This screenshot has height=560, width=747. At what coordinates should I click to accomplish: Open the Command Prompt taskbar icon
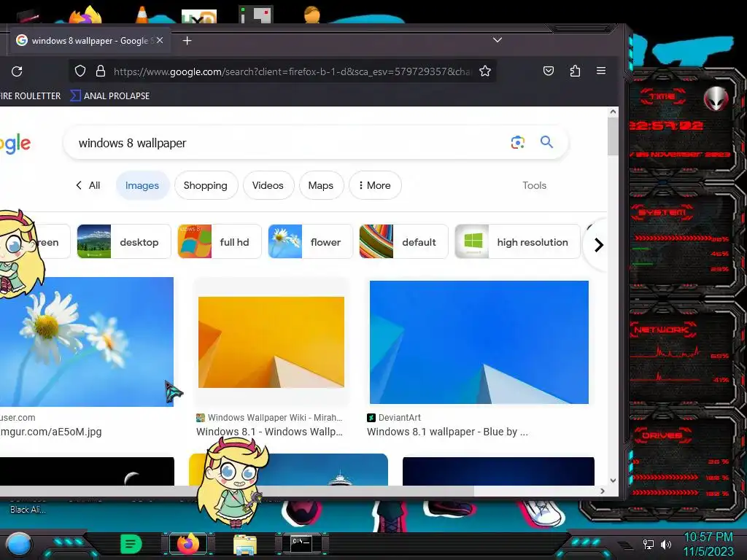point(301,543)
